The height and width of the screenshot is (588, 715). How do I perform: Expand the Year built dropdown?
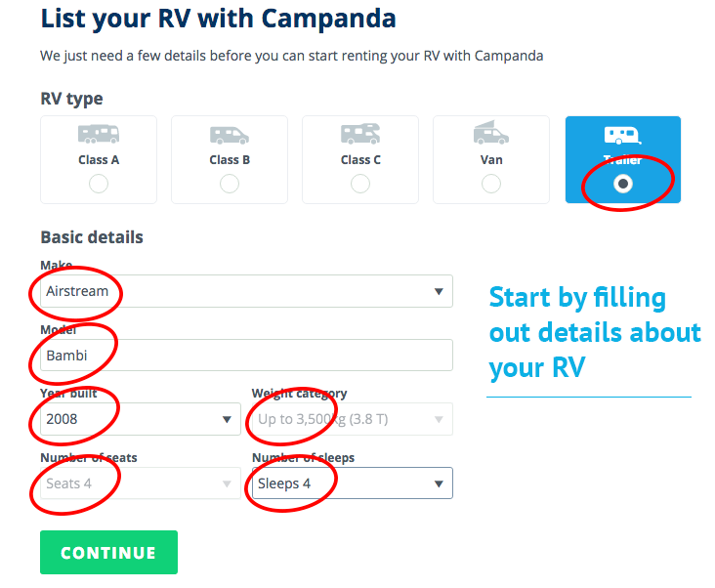pos(141,419)
